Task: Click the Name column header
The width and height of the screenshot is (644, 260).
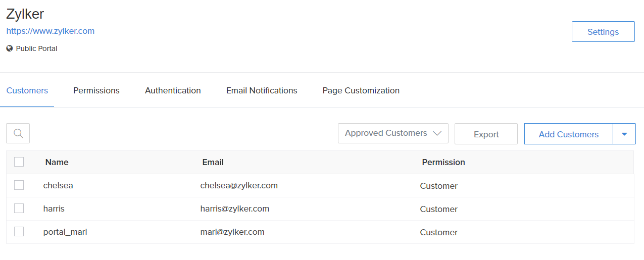Action: click(x=57, y=163)
